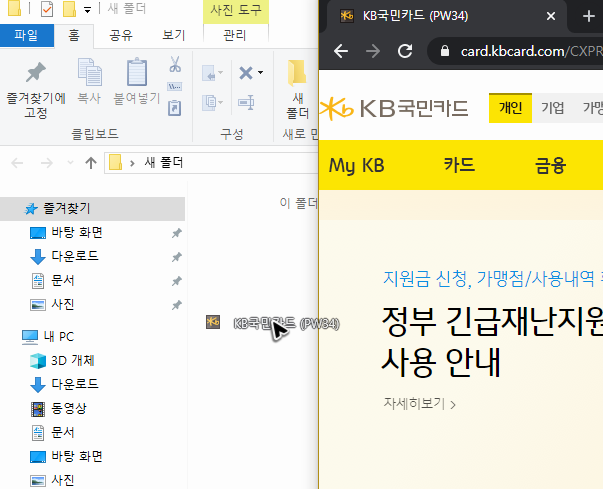The height and width of the screenshot is (489, 603).
Task: Click the KB국민카드 logo on webpage
Action: (x=394, y=108)
